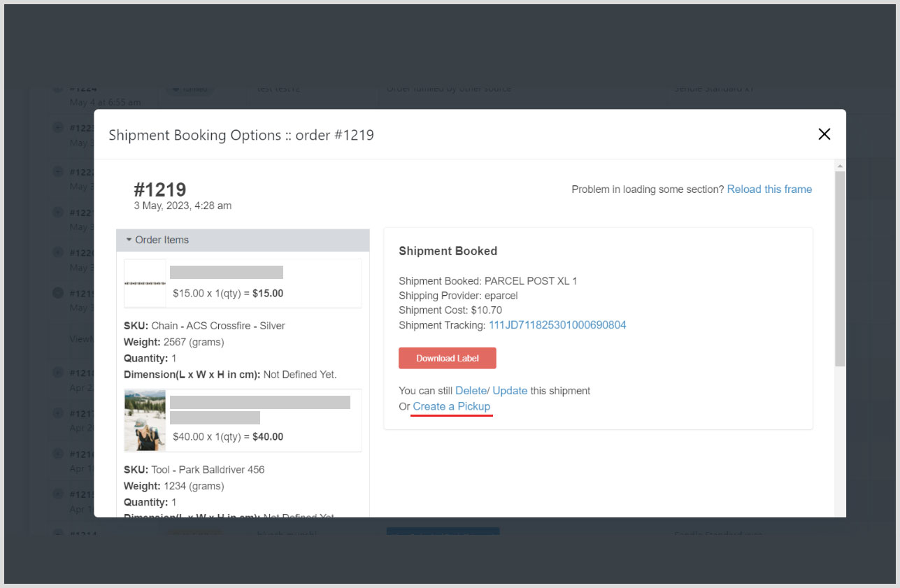Click the fulfilled badge in the background row
Screen dimensions: 900x588
pos(190,89)
